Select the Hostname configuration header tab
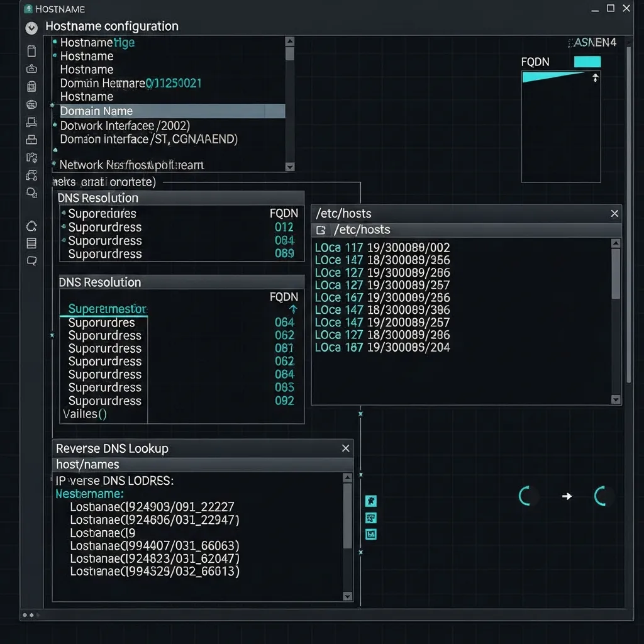The height and width of the screenshot is (644, 644). 111,26
